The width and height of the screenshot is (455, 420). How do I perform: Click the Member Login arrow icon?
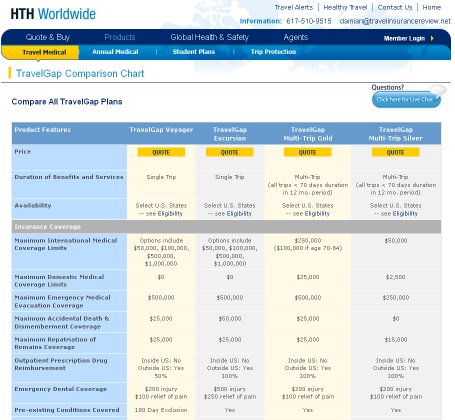432,38
